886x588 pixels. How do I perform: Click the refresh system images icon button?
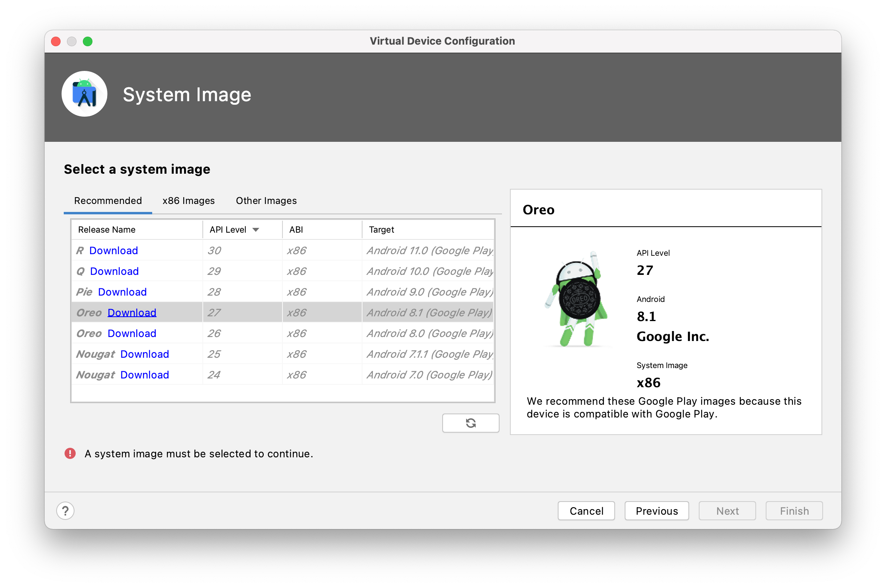click(470, 423)
